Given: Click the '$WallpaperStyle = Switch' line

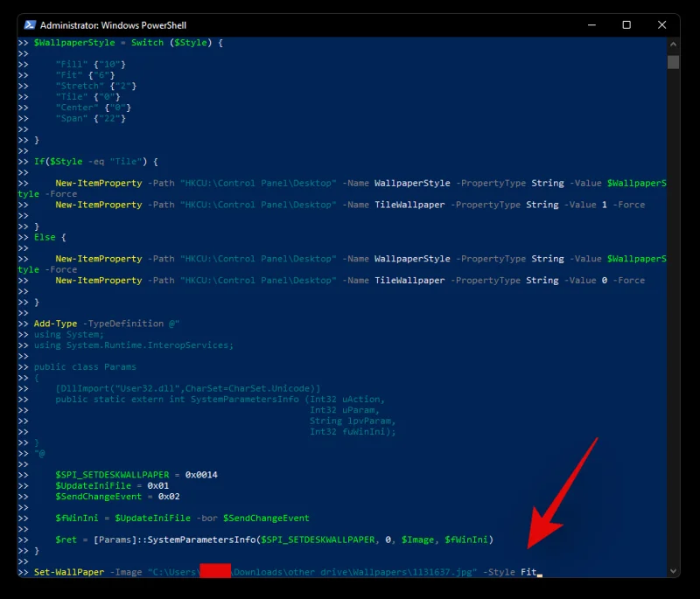Looking at the screenshot, I should [116, 43].
